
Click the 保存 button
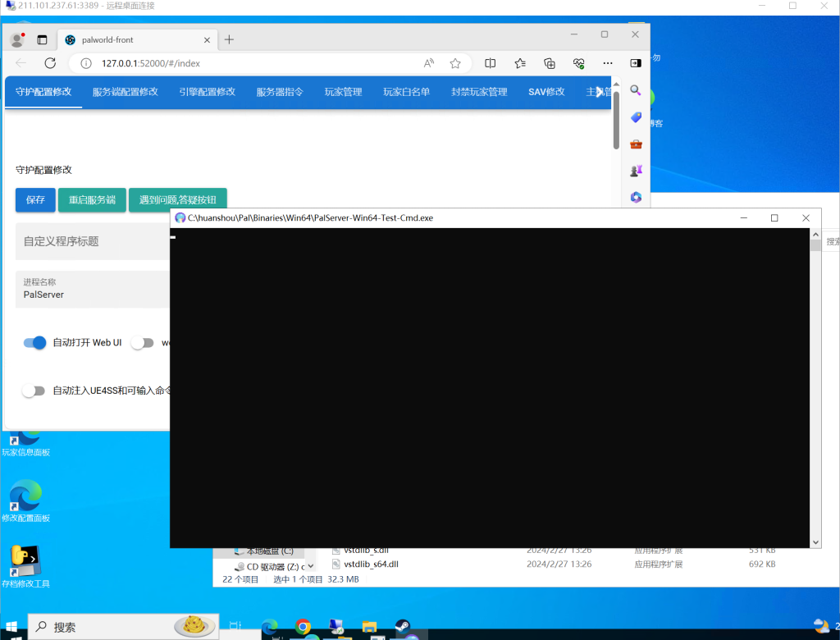(x=35, y=200)
